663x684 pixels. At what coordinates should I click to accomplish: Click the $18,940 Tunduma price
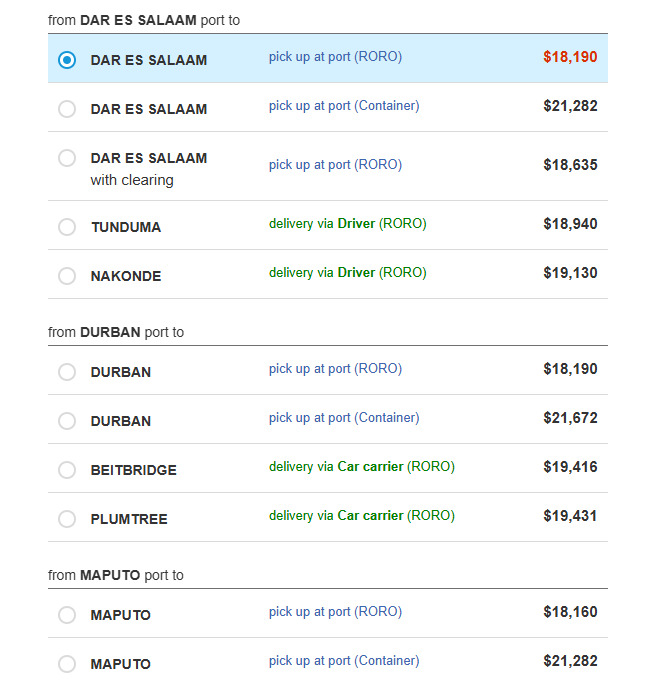pos(570,224)
